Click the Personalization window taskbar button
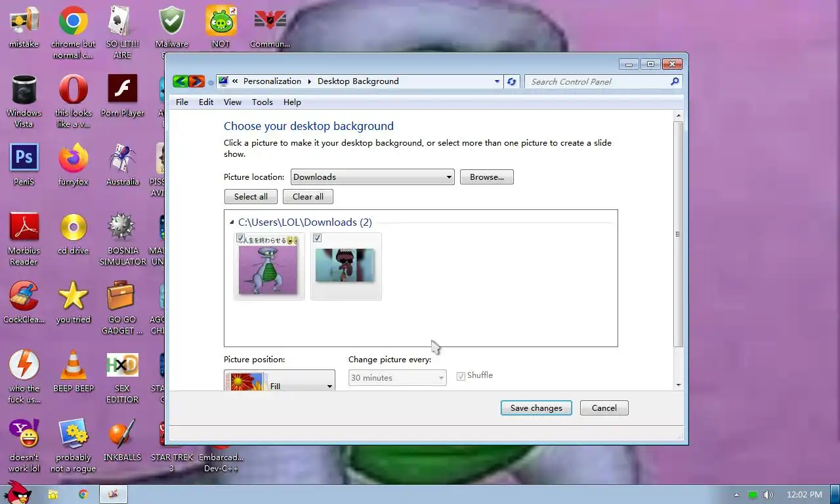 click(113, 494)
